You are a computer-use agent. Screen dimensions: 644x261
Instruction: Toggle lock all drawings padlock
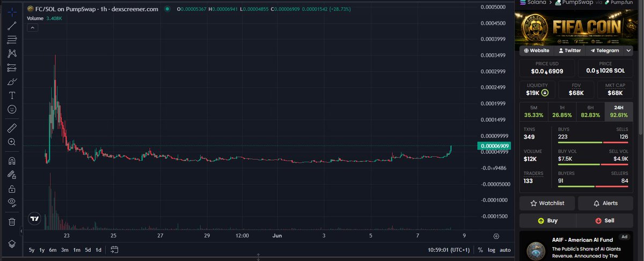(x=12, y=189)
